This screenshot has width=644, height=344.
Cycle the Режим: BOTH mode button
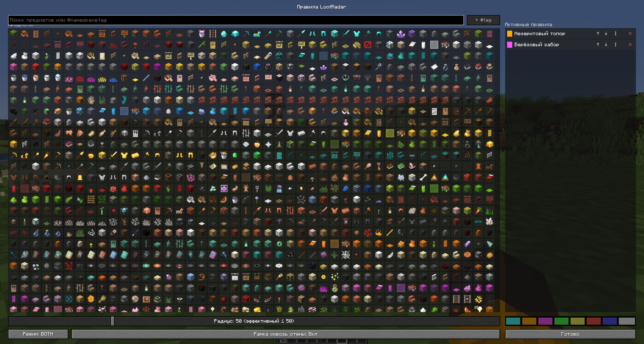(38, 334)
